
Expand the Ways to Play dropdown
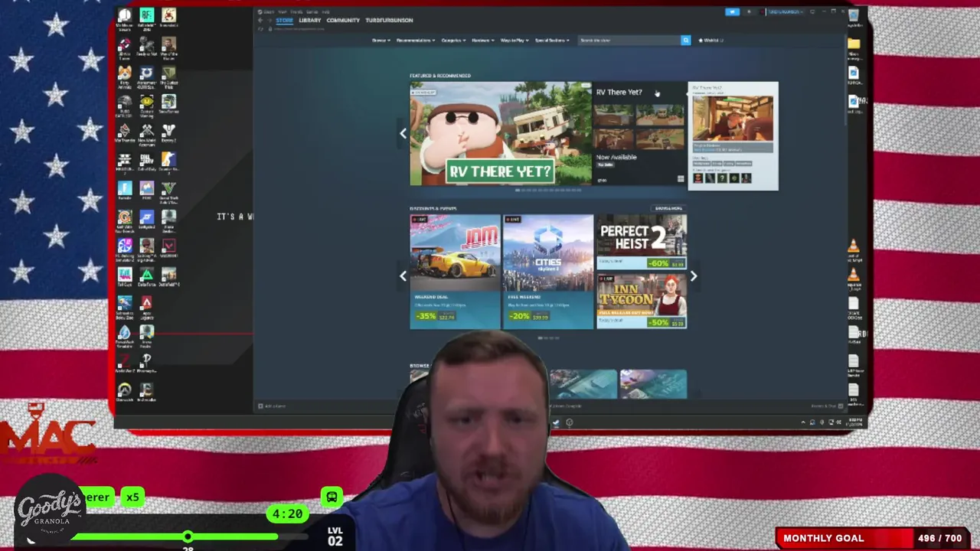click(x=514, y=40)
